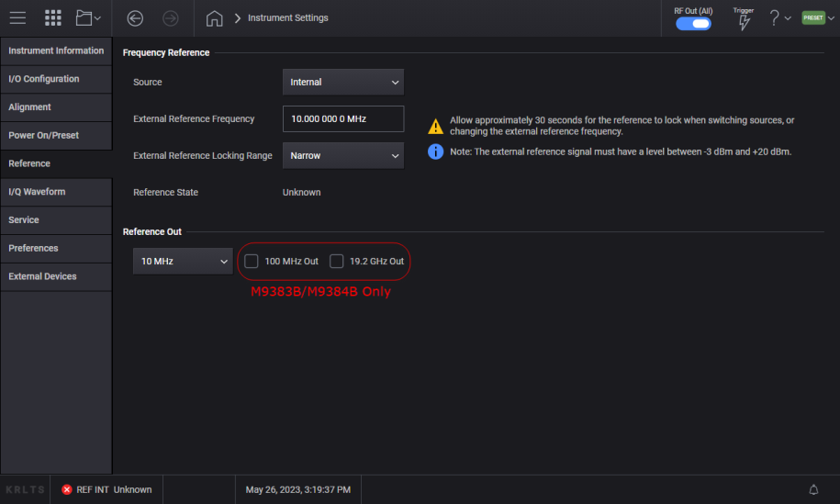The width and height of the screenshot is (840, 504).
Task: Click the External Reference Frequency field
Action: pyautogui.click(x=342, y=119)
